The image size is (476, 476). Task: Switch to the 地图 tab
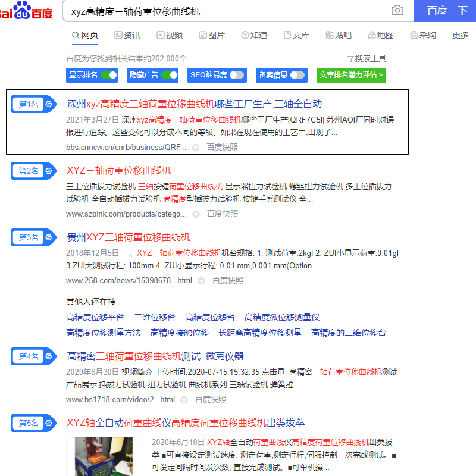(381, 35)
